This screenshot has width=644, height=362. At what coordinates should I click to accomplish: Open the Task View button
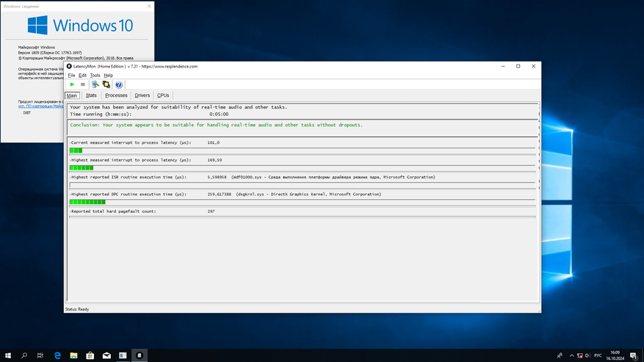tap(40, 355)
